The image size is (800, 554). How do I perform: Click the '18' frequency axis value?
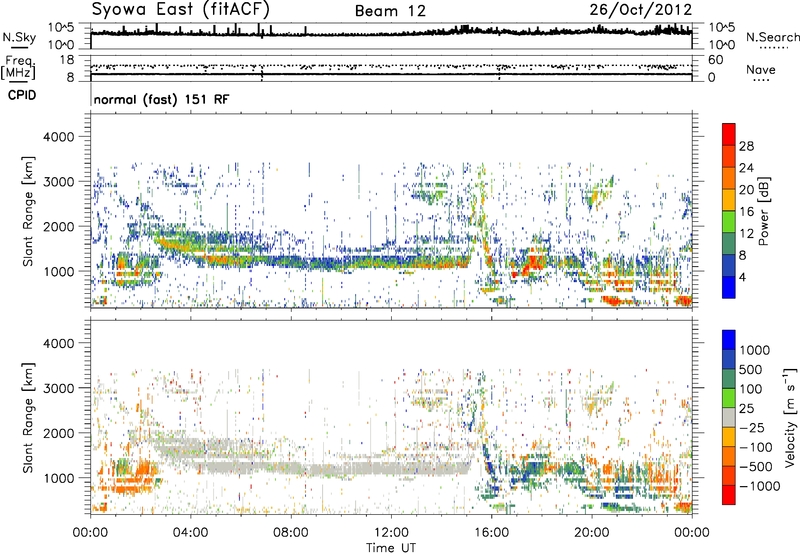[66, 60]
